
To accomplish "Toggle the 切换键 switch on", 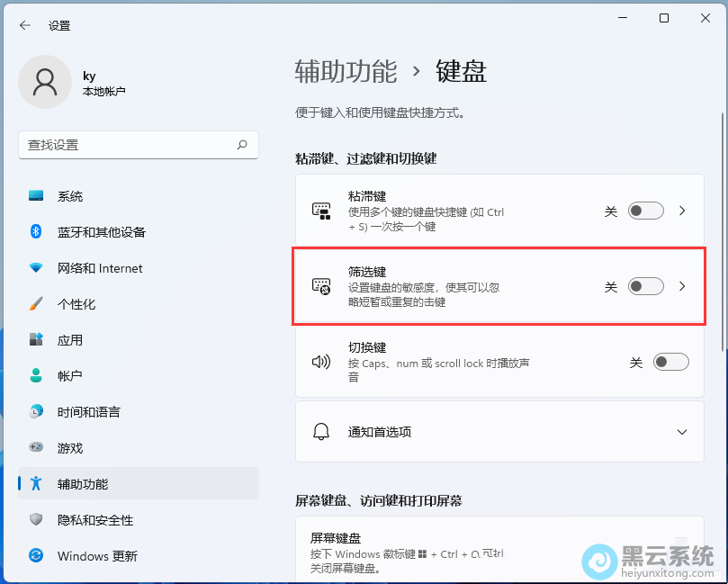I will 670,362.
